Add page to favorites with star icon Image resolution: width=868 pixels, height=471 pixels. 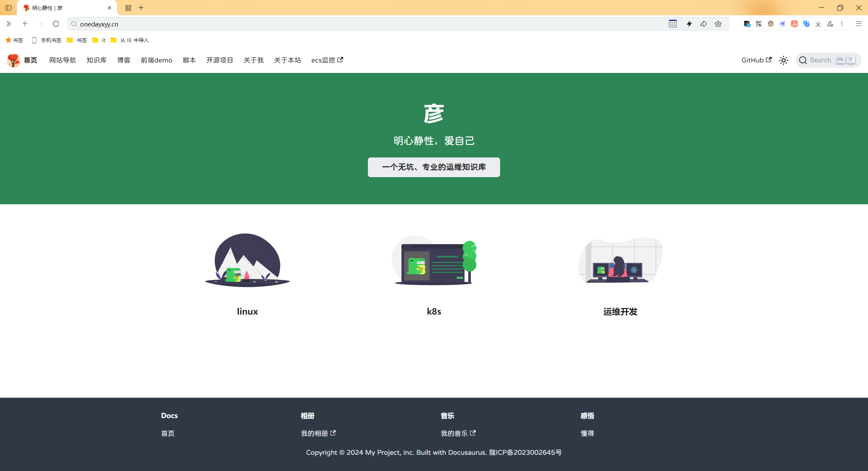click(718, 24)
